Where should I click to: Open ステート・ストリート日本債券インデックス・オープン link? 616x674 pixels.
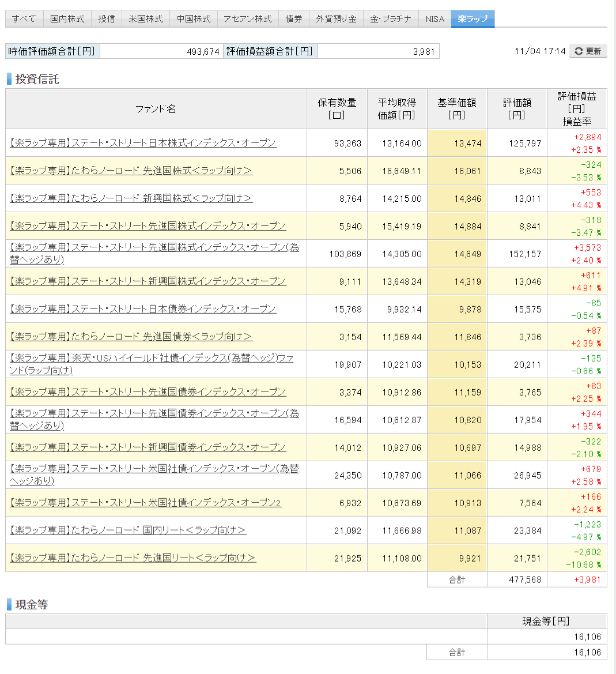pyautogui.click(x=143, y=309)
